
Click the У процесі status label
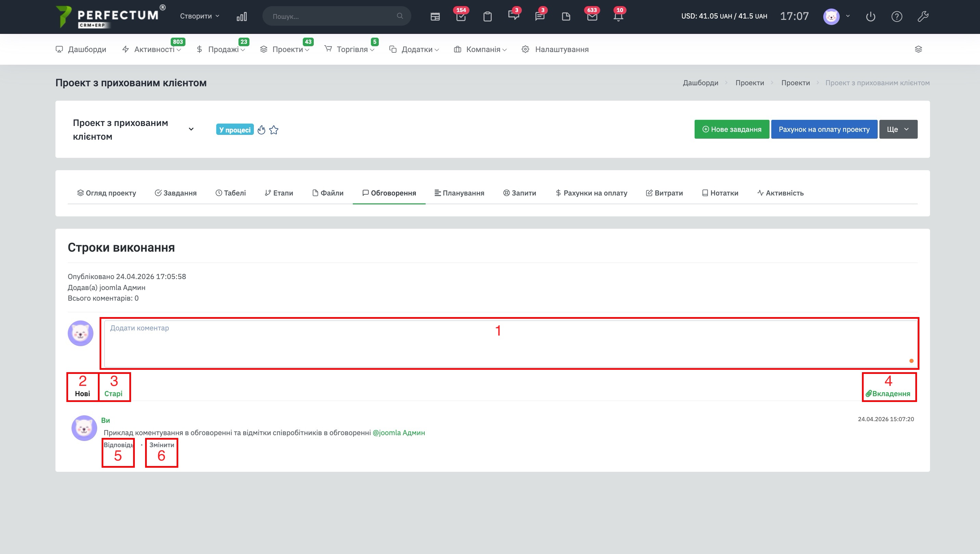235,130
